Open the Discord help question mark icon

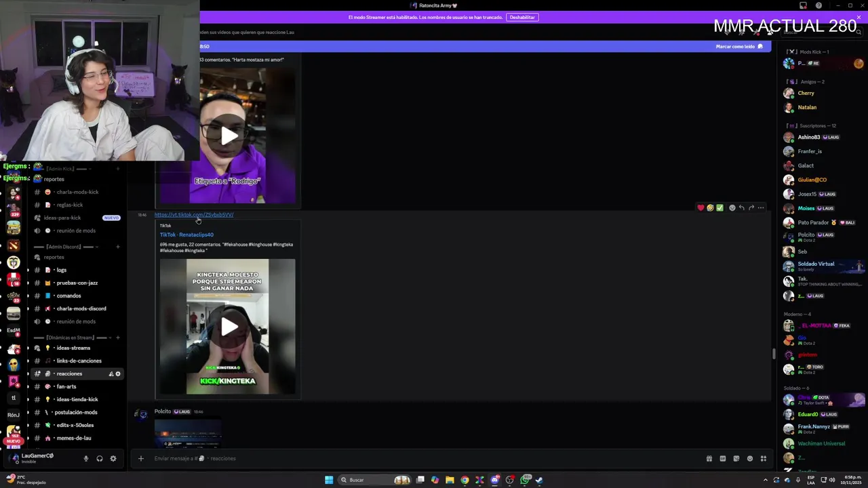click(818, 5)
